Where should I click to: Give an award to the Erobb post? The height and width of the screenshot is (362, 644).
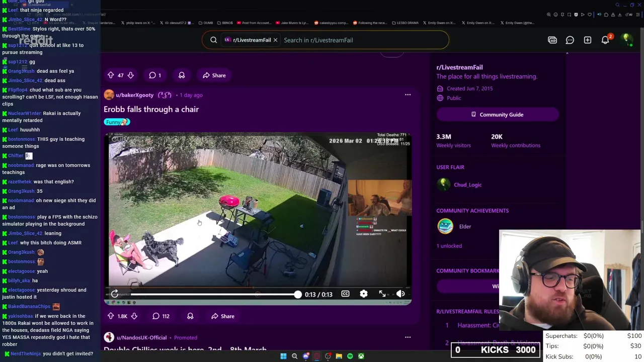point(190,316)
